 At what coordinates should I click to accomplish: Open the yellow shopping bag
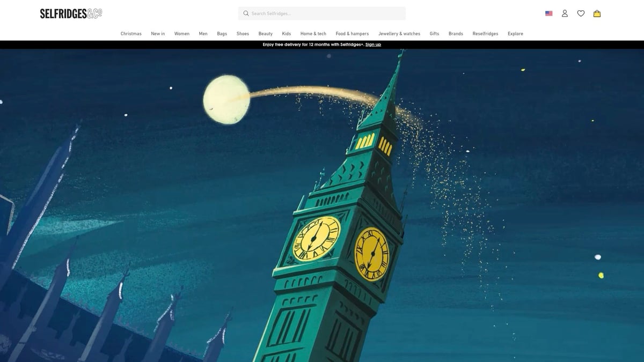[x=597, y=13]
